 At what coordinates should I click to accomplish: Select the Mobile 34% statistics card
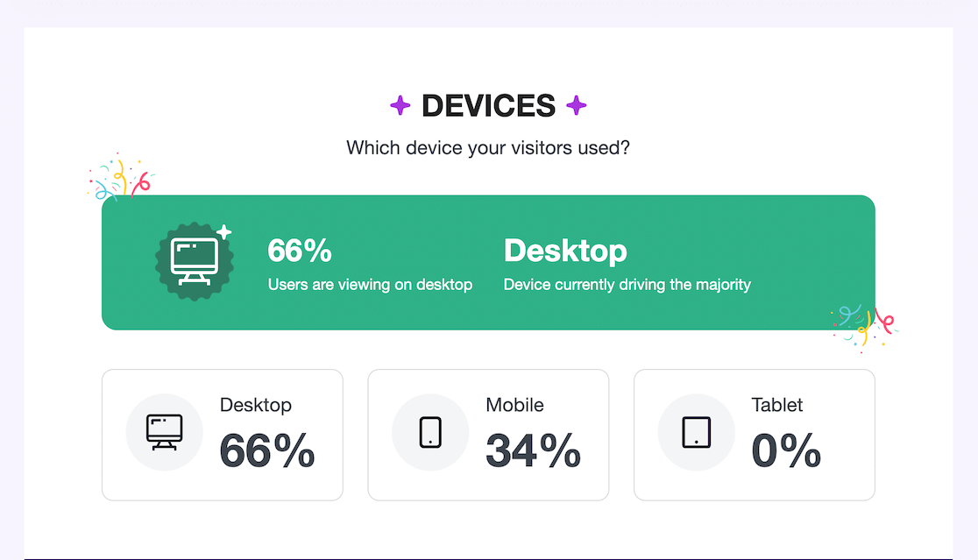[x=488, y=434]
